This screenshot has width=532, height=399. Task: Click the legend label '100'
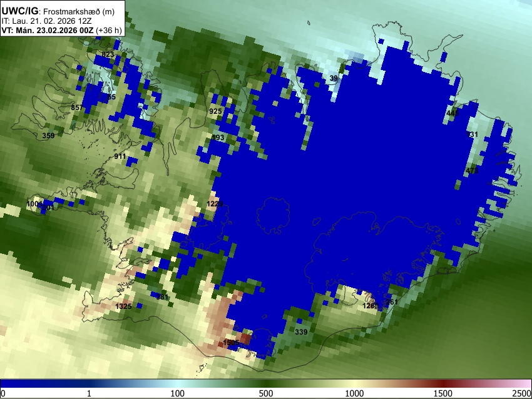pyautogui.click(x=178, y=393)
